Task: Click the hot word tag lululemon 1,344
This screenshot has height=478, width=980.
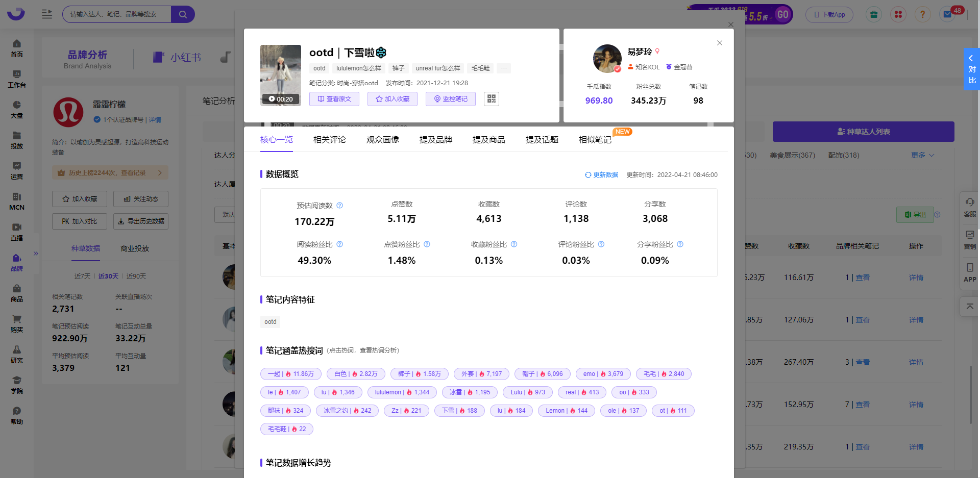Action: 402,392
